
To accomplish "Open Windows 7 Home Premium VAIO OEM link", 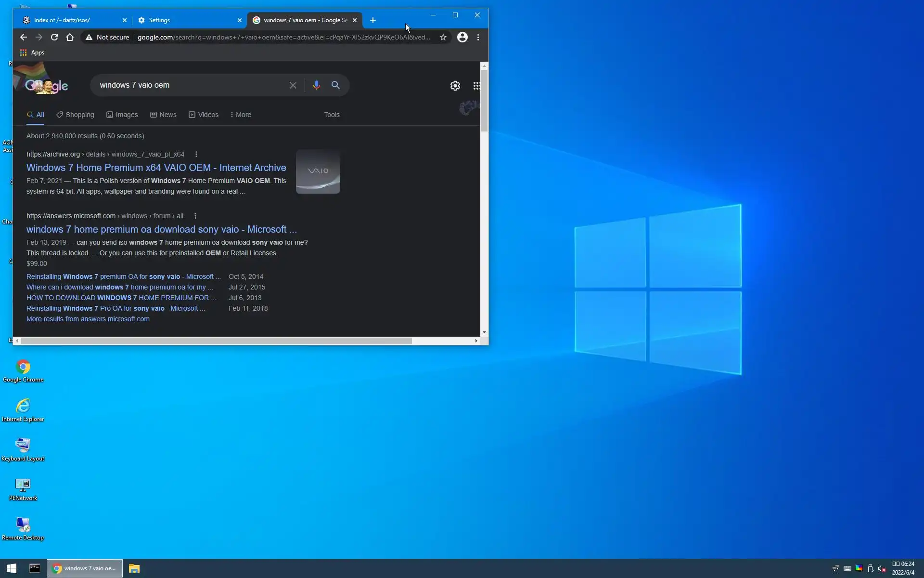I will click(x=156, y=168).
